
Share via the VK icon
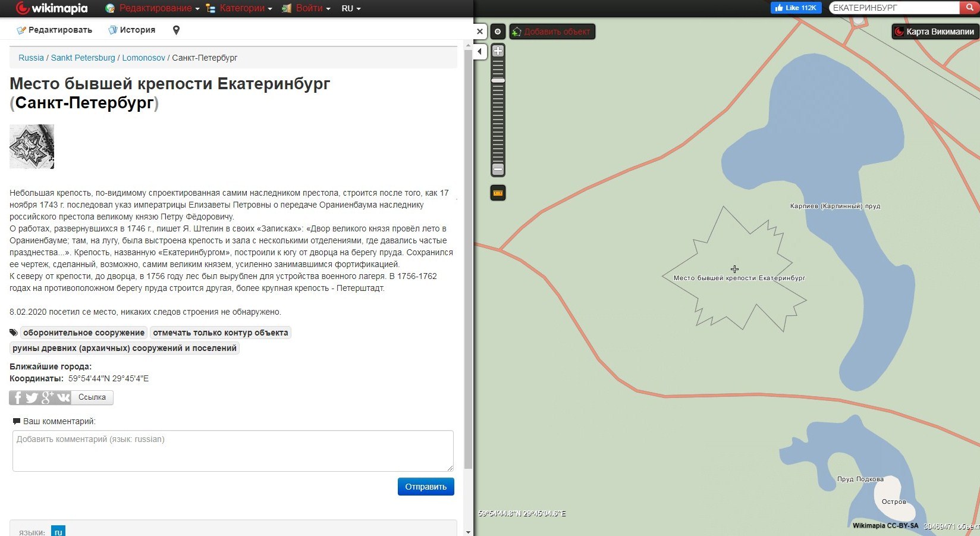(x=63, y=397)
